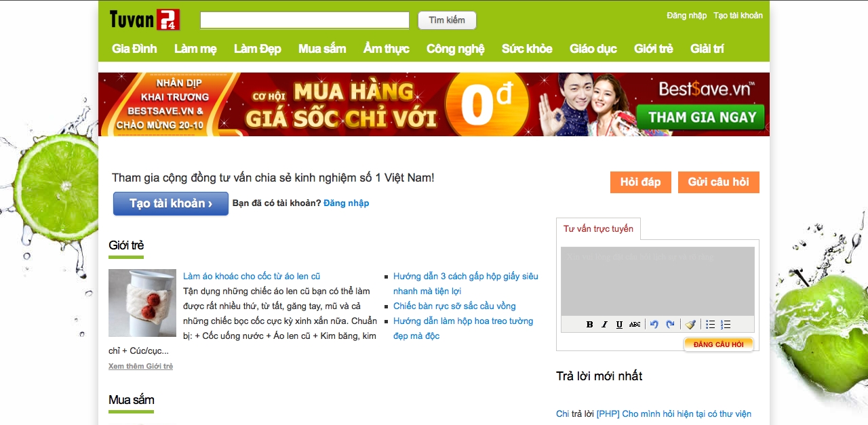
Task: Insert numbered list in editor
Action: pos(726,325)
